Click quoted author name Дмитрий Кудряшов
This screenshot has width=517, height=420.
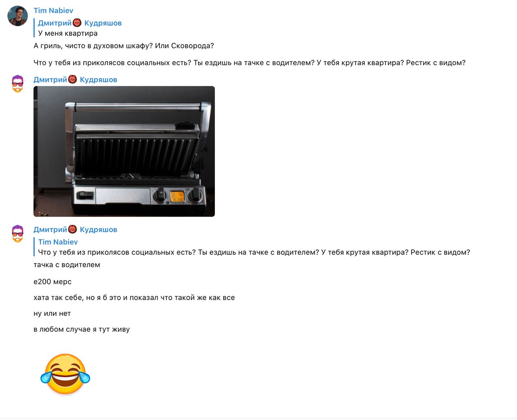click(x=80, y=23)
